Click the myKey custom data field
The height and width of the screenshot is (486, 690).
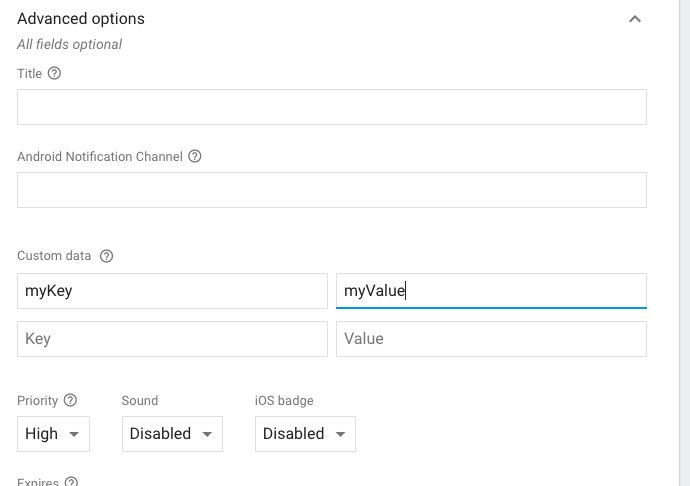pyautogui.click(x=172, y=291)
